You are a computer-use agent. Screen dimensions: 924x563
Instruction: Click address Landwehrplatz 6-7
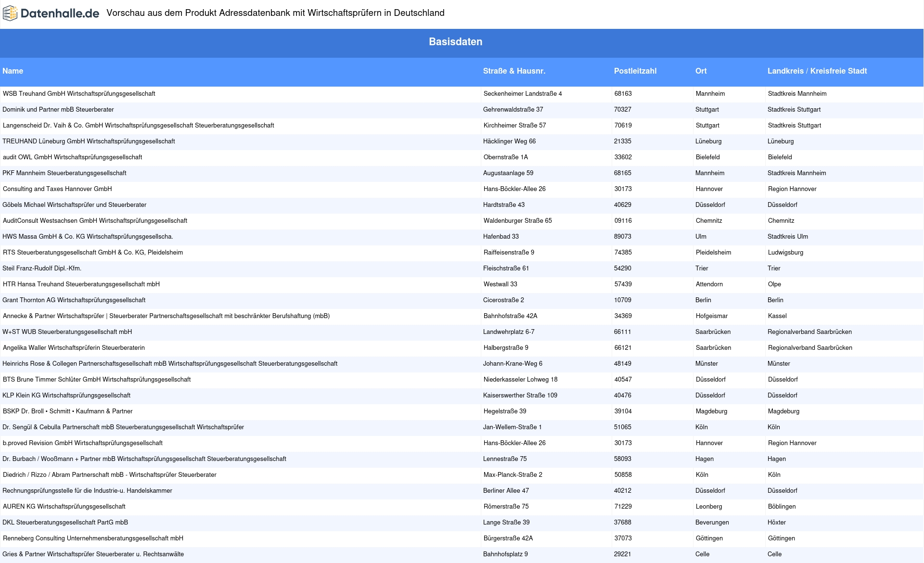(x=509, y=332)
